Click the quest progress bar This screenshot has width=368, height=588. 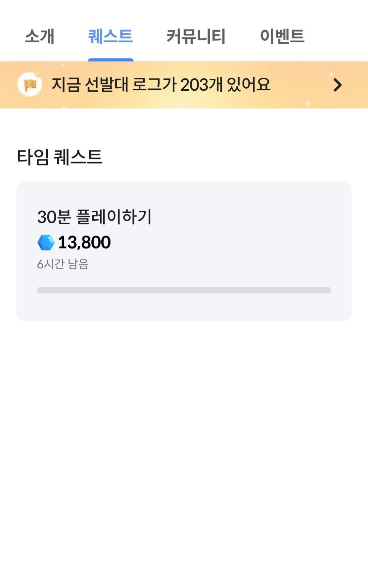point(184,290)
